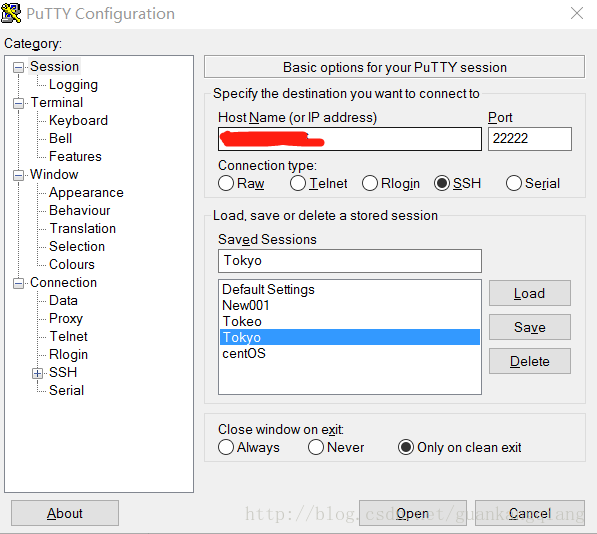The height and width of the screenshot is (534, 597).
Task: Click the PuTTY icon in title bar
Action: click(11, 13)
